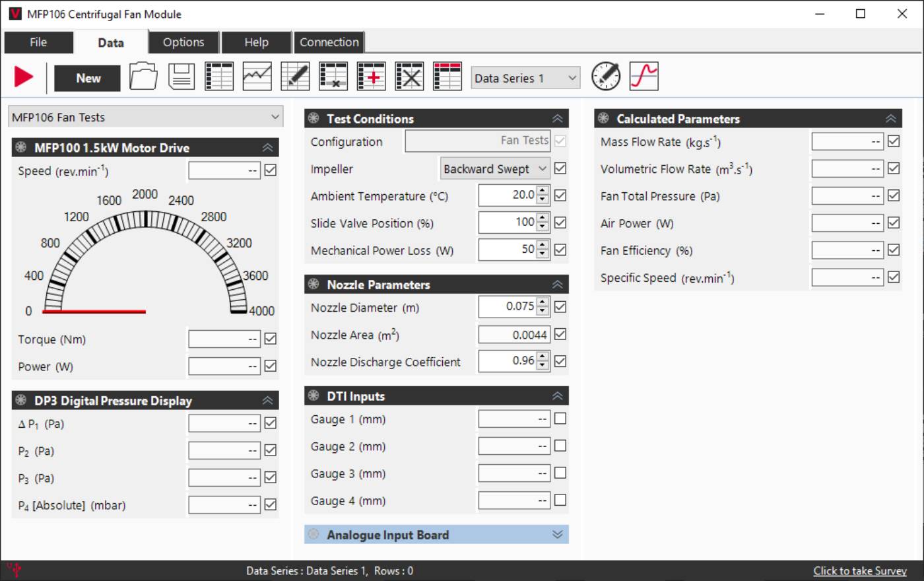Click the insert data series icon

click(371, 76)
